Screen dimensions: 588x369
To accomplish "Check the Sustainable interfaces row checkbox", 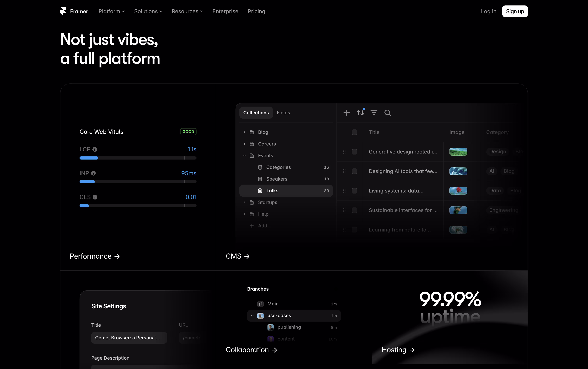I will click(x=354, y=210).
